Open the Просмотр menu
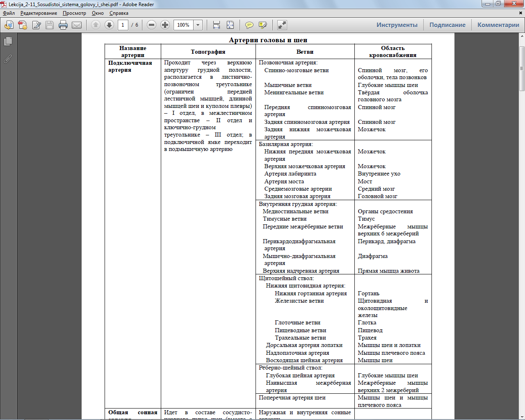 74,13
